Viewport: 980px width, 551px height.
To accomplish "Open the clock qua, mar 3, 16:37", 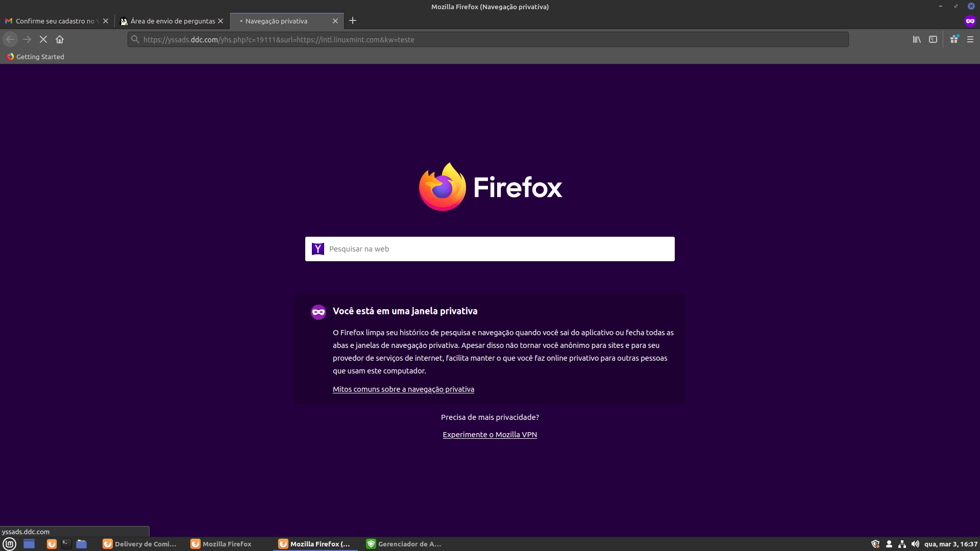I will point(951,544).
